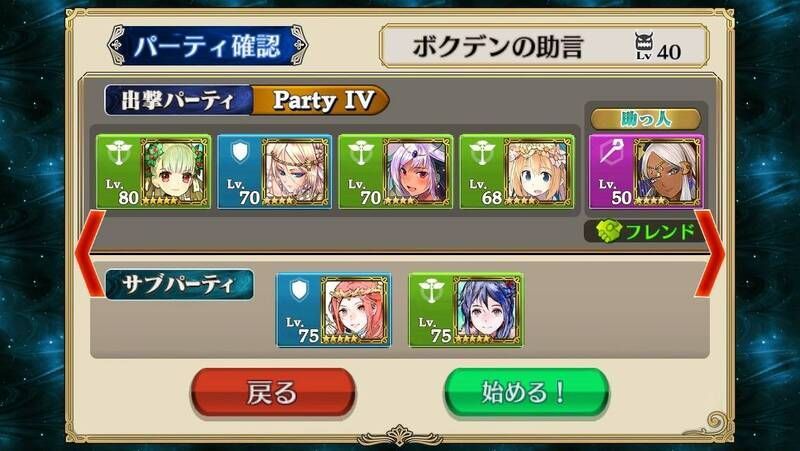Click the shield icon on red-haired sub card

coord(299,290)
